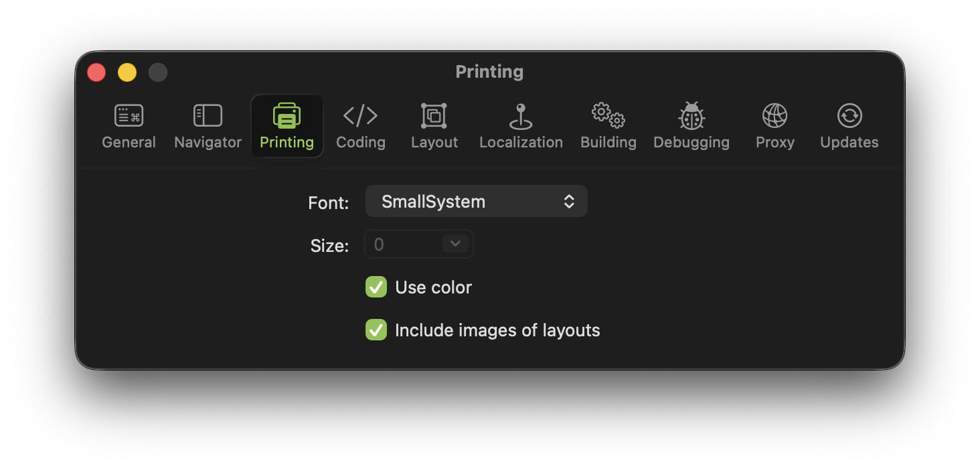Click "Include images of layouts" label text

pyautogui.click(x=497, y=330)
